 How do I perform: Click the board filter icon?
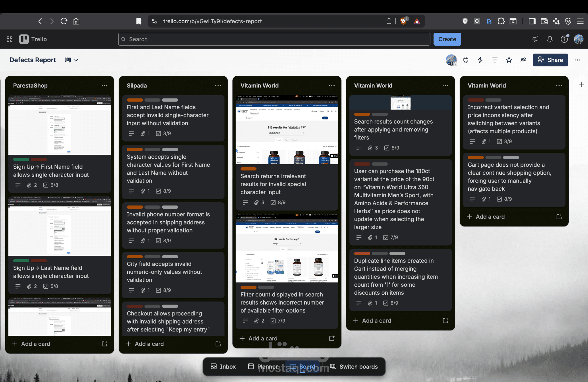tap(494, 60)
